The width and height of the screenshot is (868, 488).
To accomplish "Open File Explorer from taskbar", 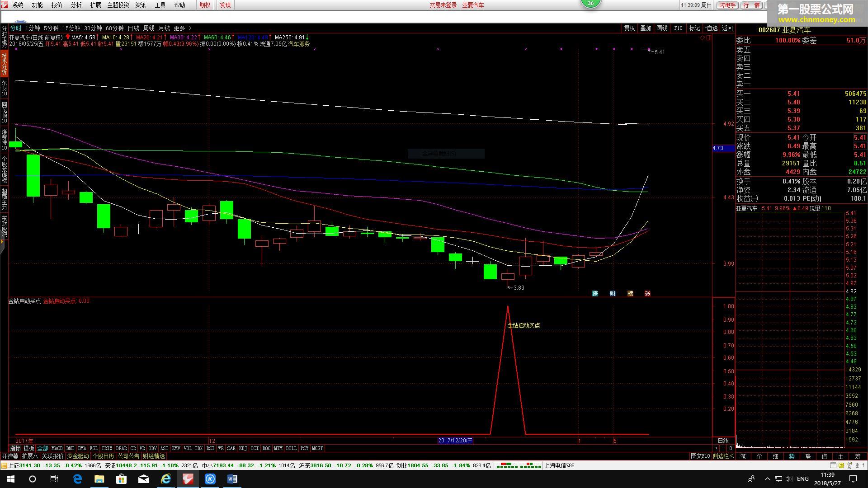I will [x=99, y=479].
